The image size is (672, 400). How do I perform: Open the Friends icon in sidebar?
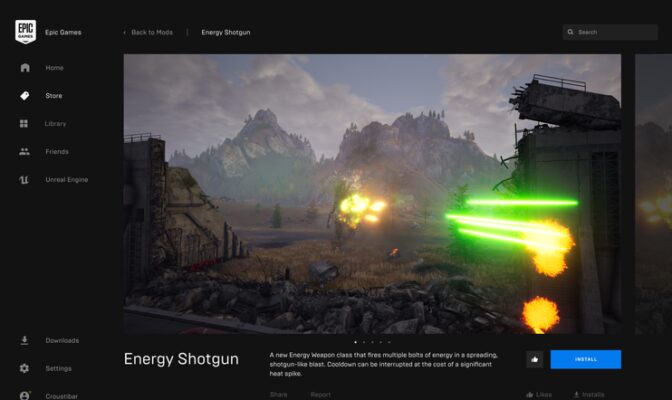[24, 152]
